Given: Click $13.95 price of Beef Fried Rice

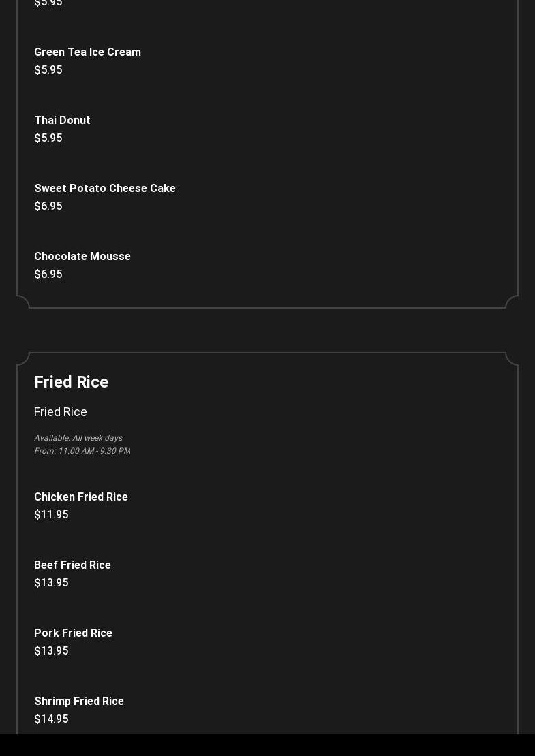Looking at the screenshot, I should [x=52, y=582].
